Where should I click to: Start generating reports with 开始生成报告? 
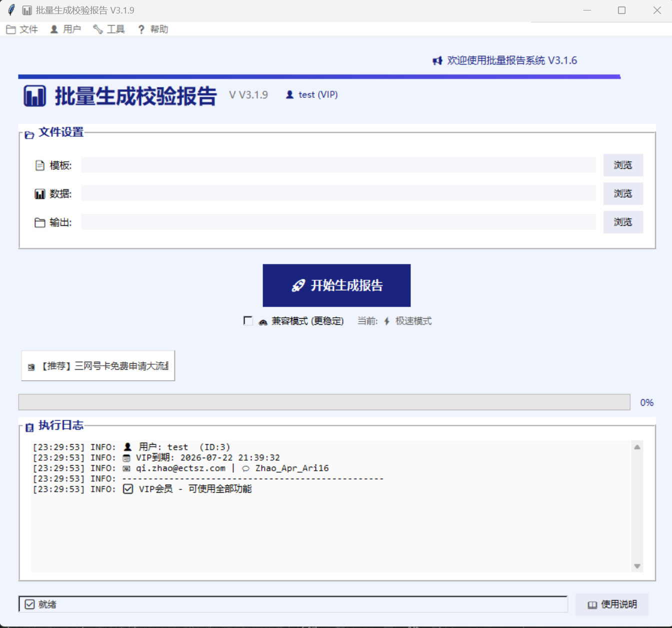[336, 285]
